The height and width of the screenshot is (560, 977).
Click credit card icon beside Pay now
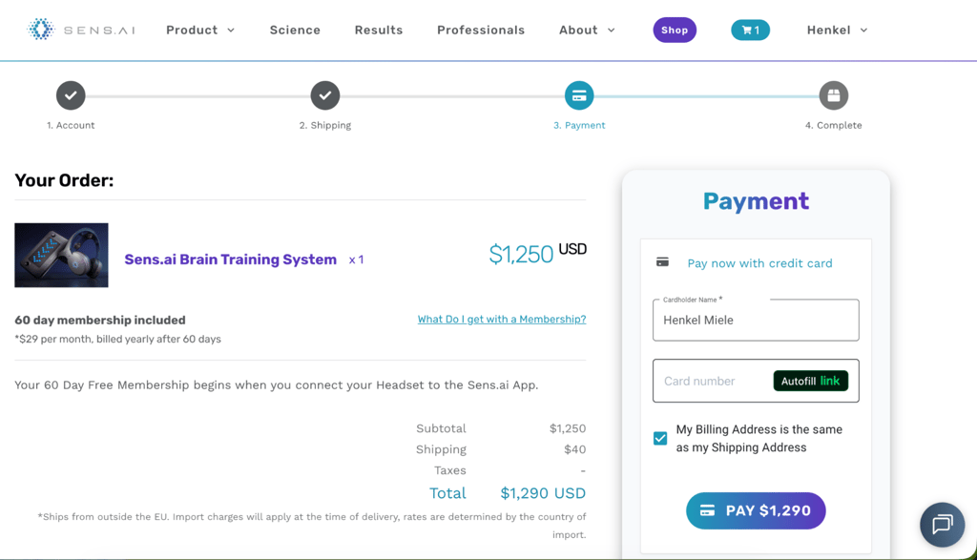tap(662, 262)
